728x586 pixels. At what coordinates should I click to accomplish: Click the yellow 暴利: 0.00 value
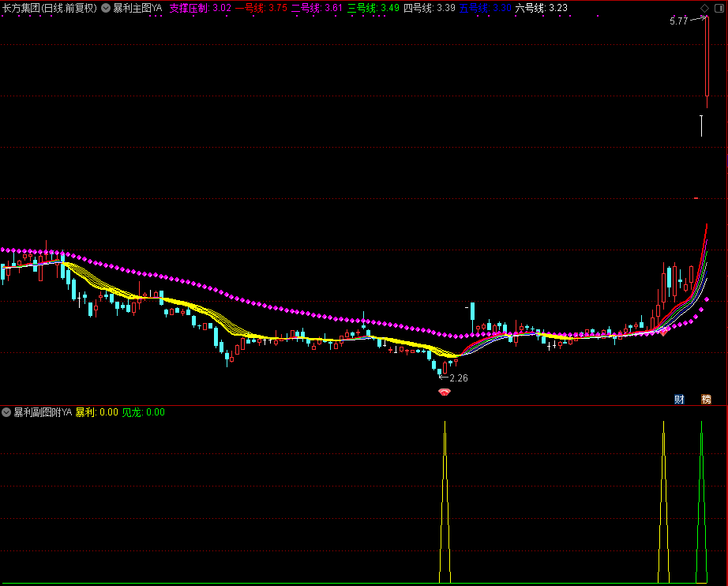pyautogui.click(x=97, y=412)
